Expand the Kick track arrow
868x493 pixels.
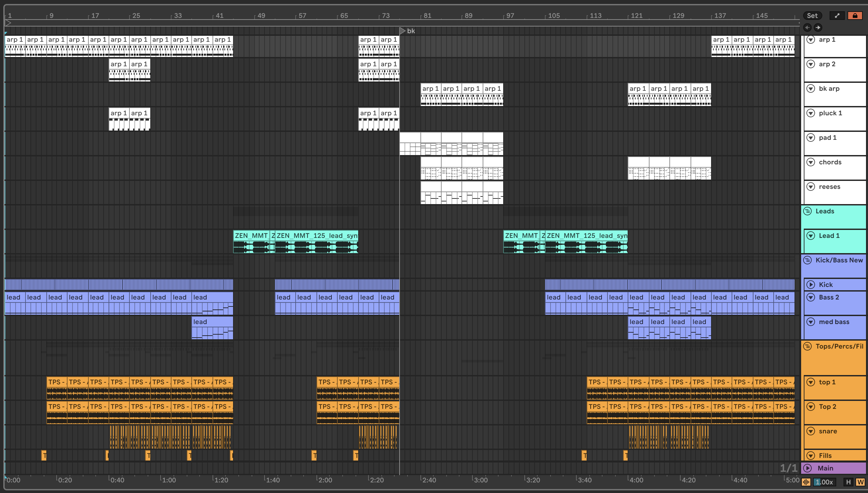tap(811, 285)
